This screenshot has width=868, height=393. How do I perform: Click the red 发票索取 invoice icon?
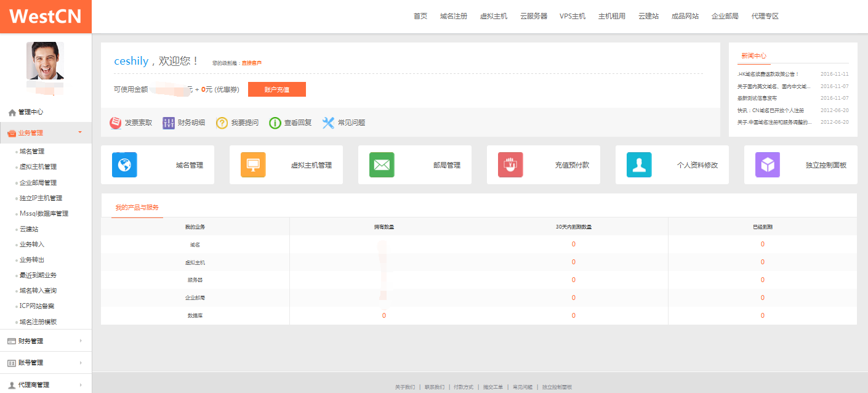116,123
